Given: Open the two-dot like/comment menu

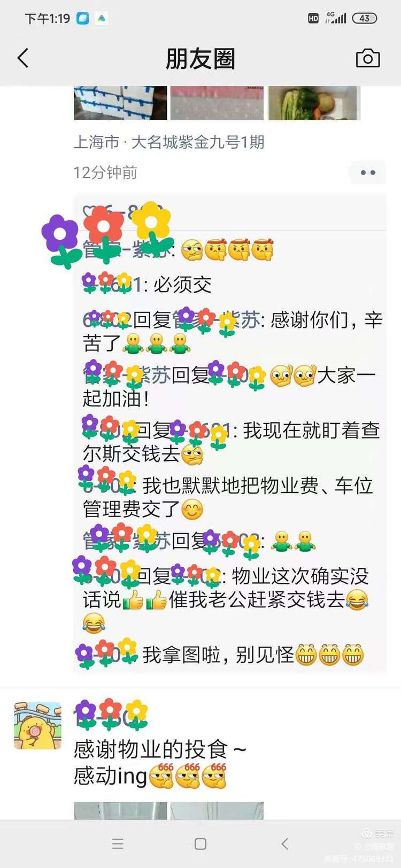Looking at the screenshot, I should click(x=368, y=173).
